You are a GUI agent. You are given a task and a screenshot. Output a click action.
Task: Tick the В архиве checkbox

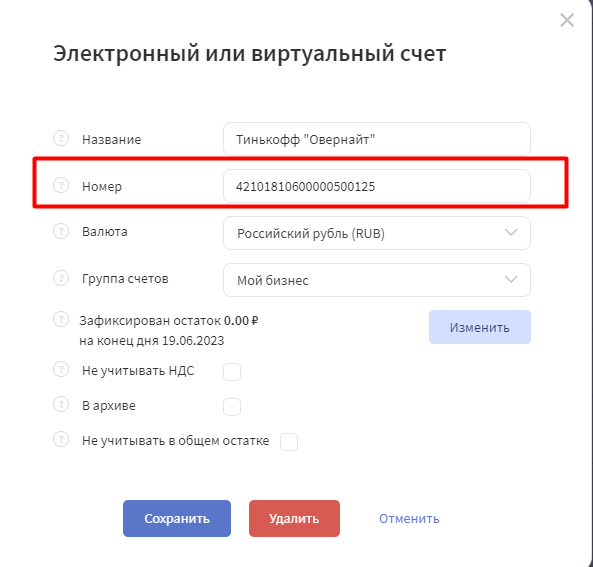point(232,407)
